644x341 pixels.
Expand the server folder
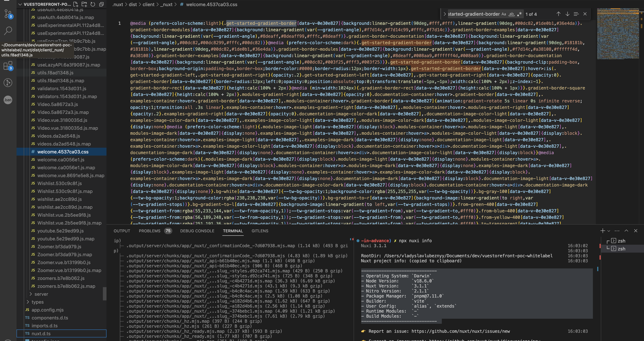point(41,294)
